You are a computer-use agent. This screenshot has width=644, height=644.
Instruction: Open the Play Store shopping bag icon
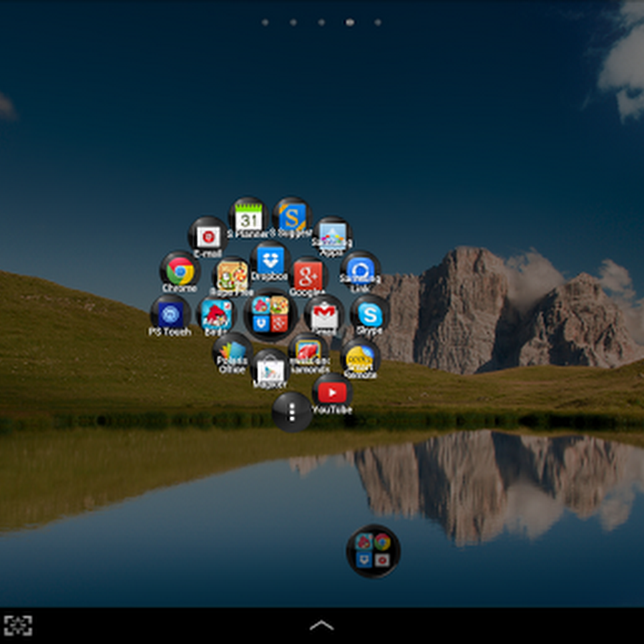270,369
